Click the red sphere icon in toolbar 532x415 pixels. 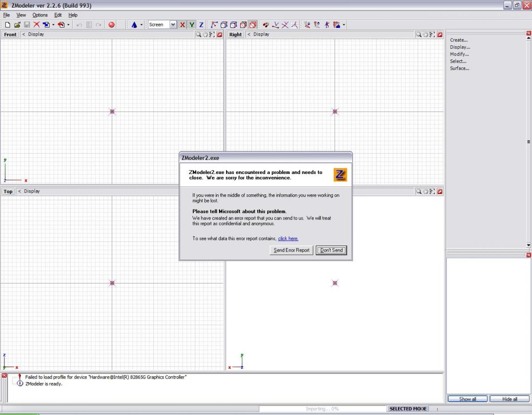tap(111, 25)
